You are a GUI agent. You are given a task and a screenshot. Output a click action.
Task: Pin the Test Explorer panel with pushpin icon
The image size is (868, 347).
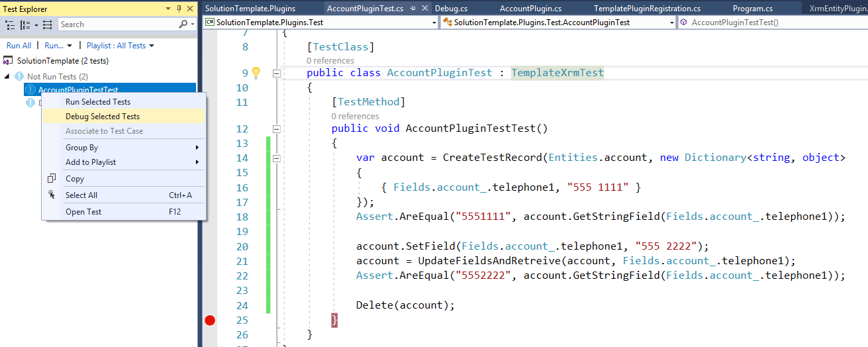tap(179, 9)
